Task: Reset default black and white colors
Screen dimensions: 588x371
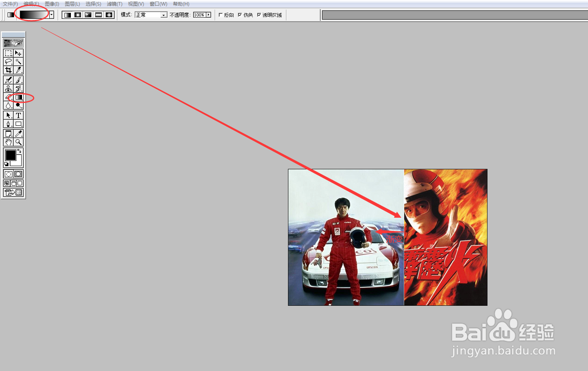Action: [6, 164]
